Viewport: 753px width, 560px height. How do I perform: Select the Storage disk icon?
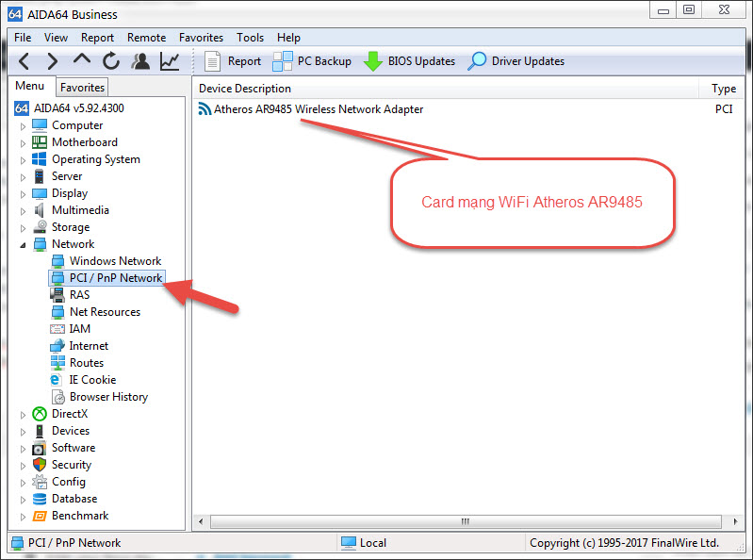click(40, 226)
